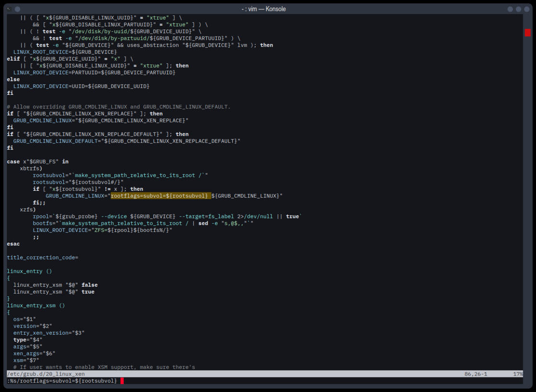
Task: Click the Konsole terminal icon in title bar
Action: (x=9, y=9)
